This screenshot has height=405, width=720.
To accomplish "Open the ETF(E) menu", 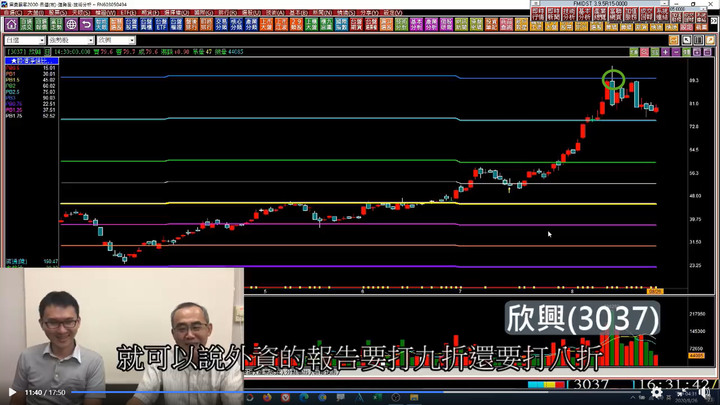I will 128,13.
